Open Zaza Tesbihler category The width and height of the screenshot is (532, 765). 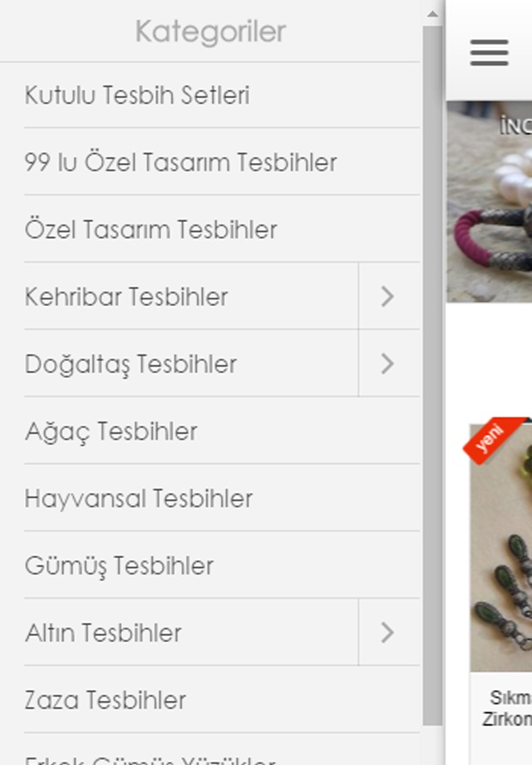(x=222, y=699)
